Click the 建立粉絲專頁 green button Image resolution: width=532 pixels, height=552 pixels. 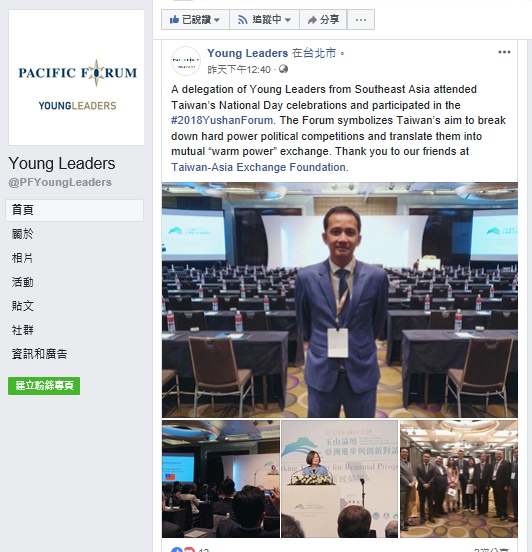[44, 386]
